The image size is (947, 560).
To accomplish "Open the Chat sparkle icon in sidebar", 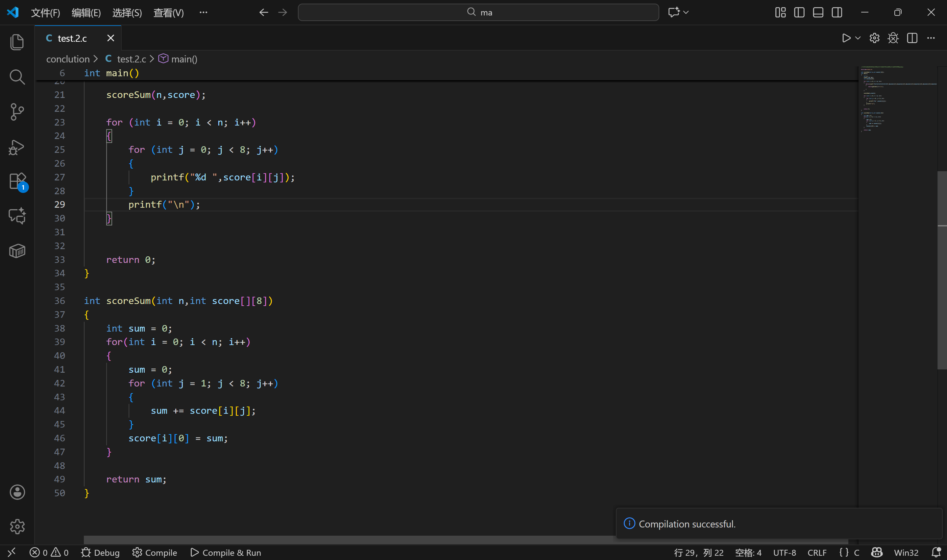I will (17, 216).
